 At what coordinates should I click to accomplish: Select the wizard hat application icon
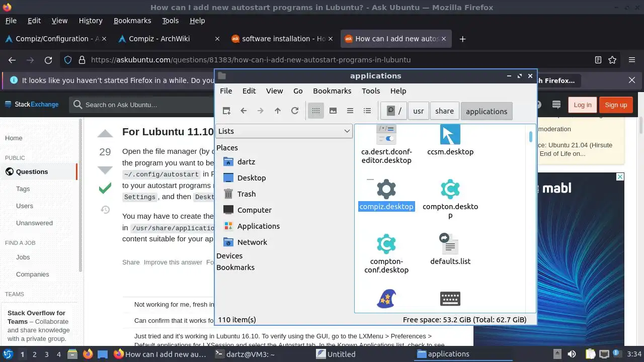386,299
